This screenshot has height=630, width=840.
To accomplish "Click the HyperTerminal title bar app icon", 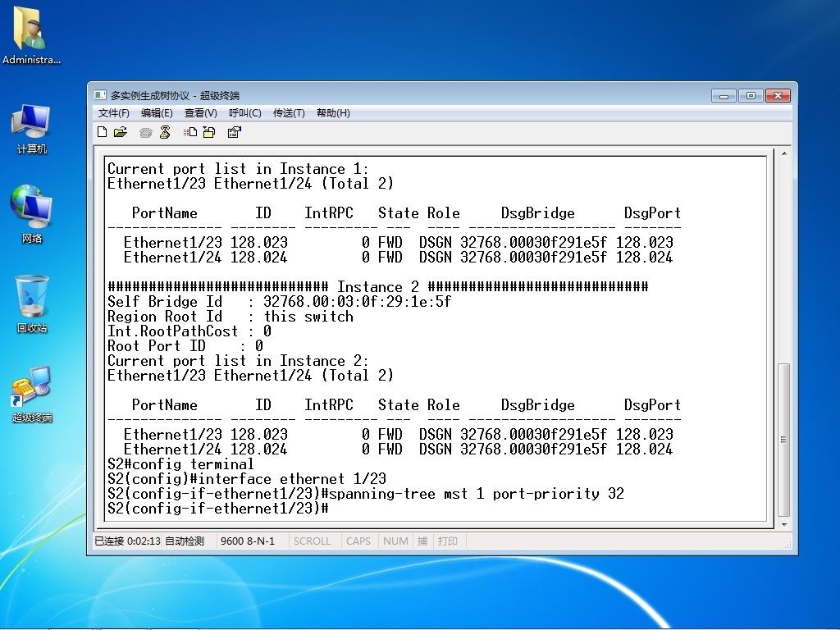I will [x=100, y=95].
